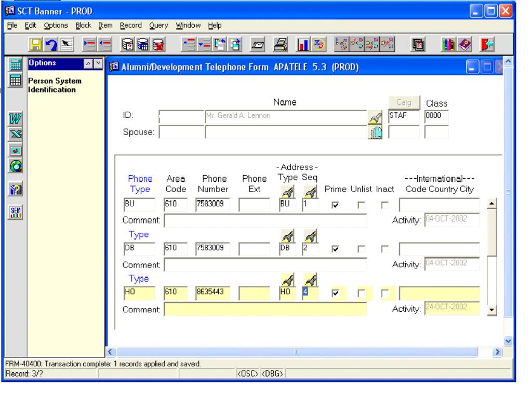Click Address Type flashlight above BU row

coord(288,192)
